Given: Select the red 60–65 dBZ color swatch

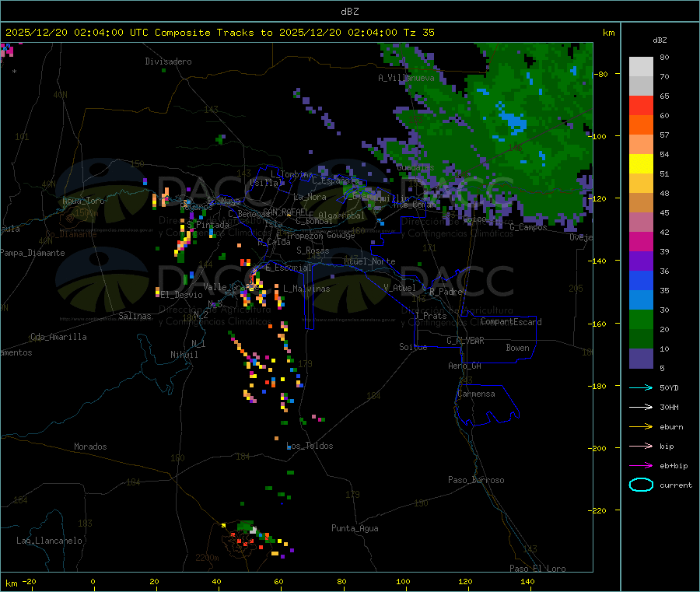Looking at the screenshot, I should pyautogui.click(x=641, y=105).
